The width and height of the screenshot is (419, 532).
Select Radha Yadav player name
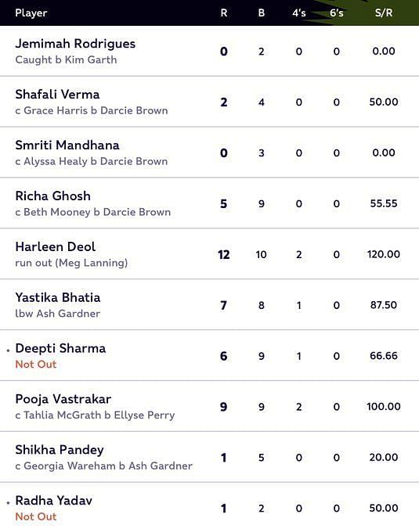[54, 501]
